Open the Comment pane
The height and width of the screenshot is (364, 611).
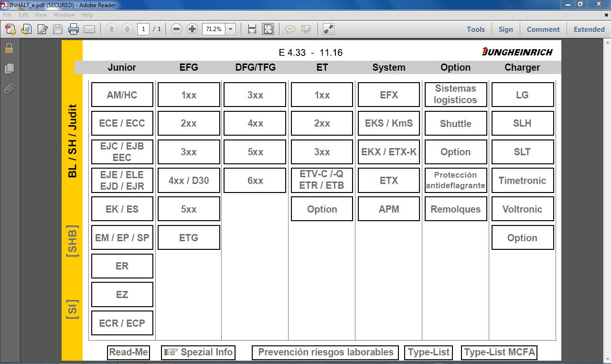[x=543, y=29]
